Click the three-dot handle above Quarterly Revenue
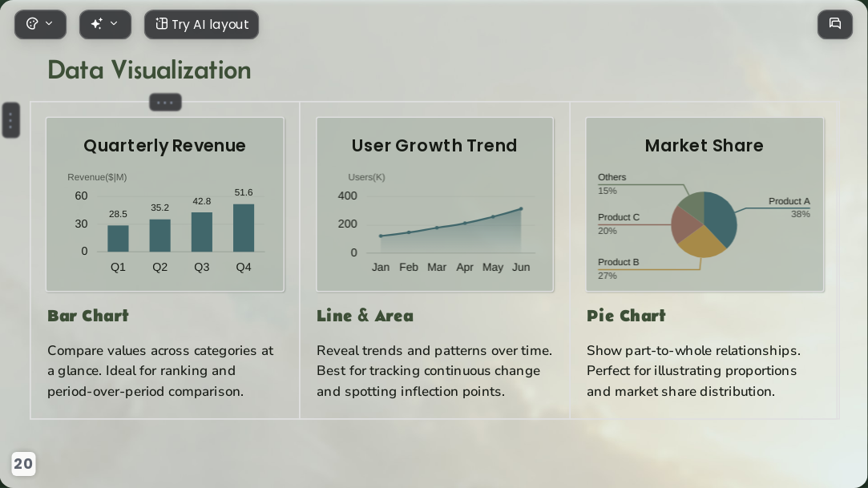Image resolution: width=868 pixels, height=488 pixels. coord(165,103)
